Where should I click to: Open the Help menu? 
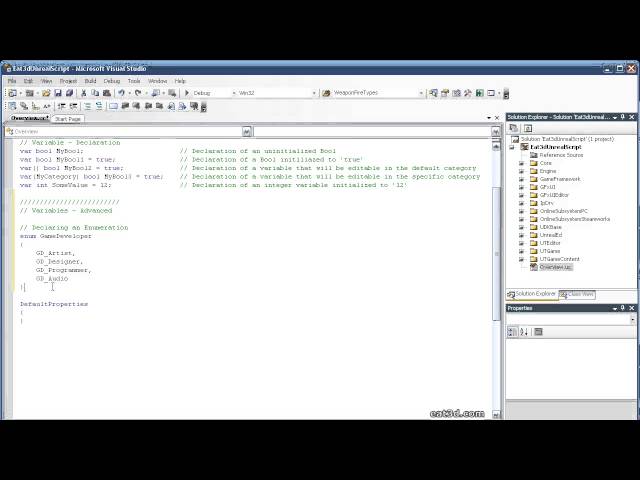[180, 81]
